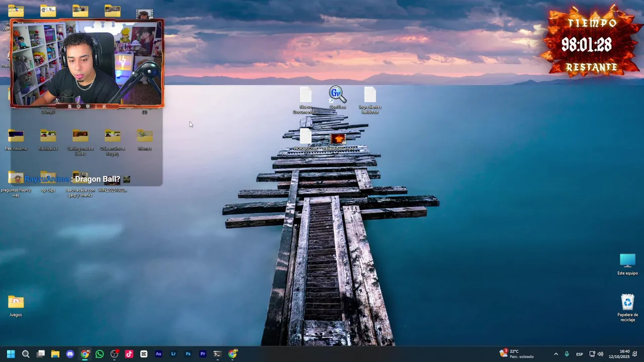This screenshot has height=362, width=644.
Task: Select the Este equipo desktop icon
Action: 627,264
